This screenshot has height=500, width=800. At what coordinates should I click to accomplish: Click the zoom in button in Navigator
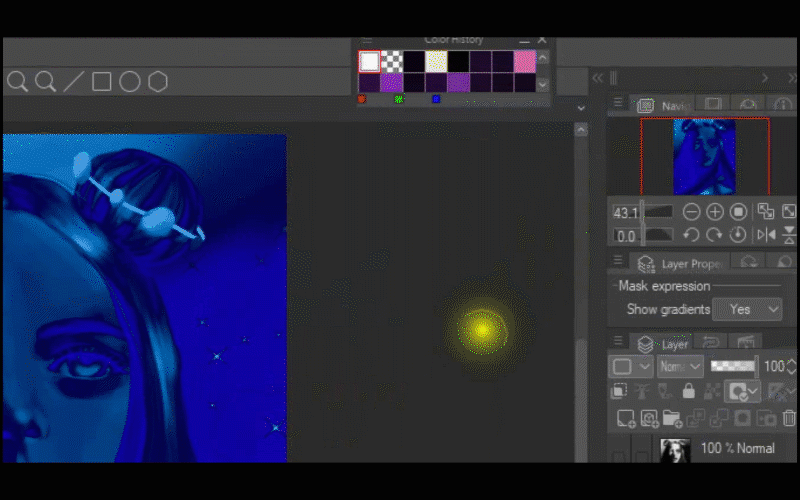pos(715,212)
